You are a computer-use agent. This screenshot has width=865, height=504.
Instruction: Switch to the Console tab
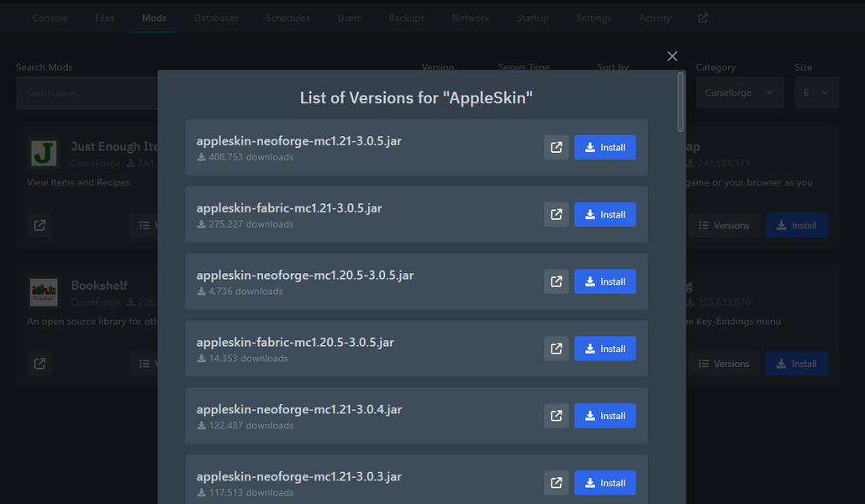click(x=50, y=18)
